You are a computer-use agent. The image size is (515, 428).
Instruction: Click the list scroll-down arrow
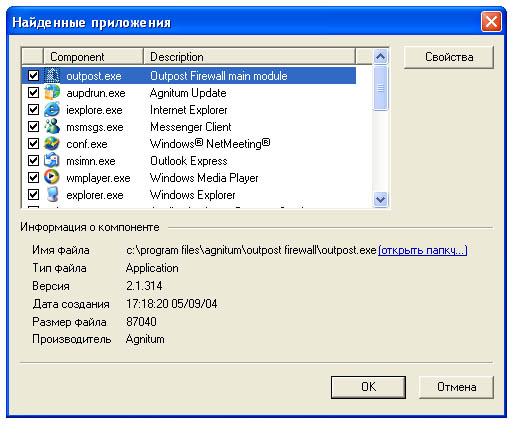pos(380,199)
